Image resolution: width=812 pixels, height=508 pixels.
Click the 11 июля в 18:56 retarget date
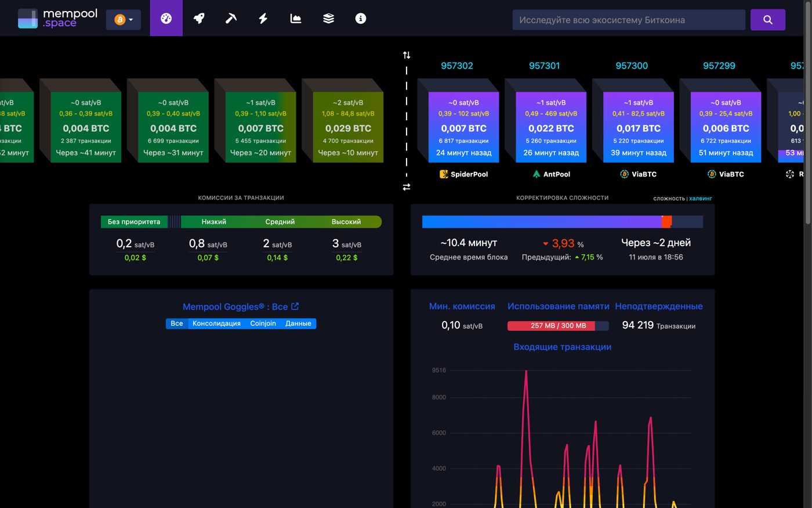tap(656, 257)
